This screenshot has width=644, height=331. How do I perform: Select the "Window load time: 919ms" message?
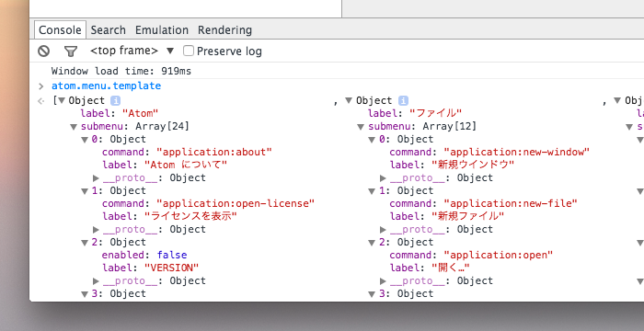(121, 71)
